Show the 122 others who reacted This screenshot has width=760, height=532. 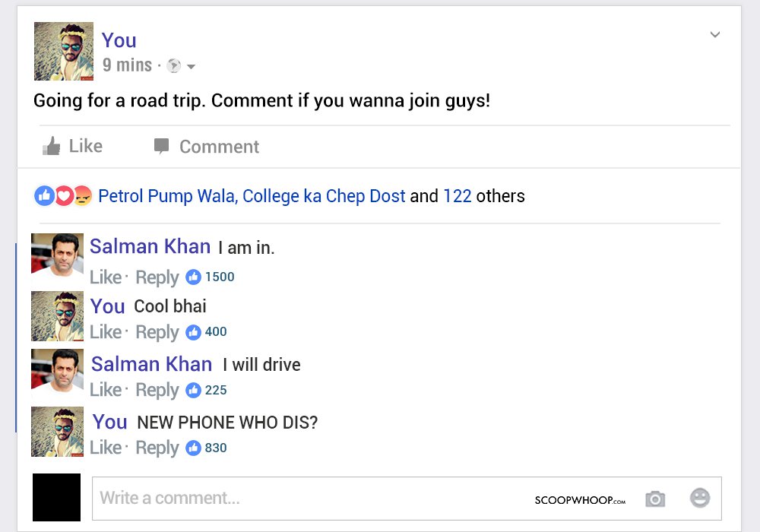coord(483,196)
